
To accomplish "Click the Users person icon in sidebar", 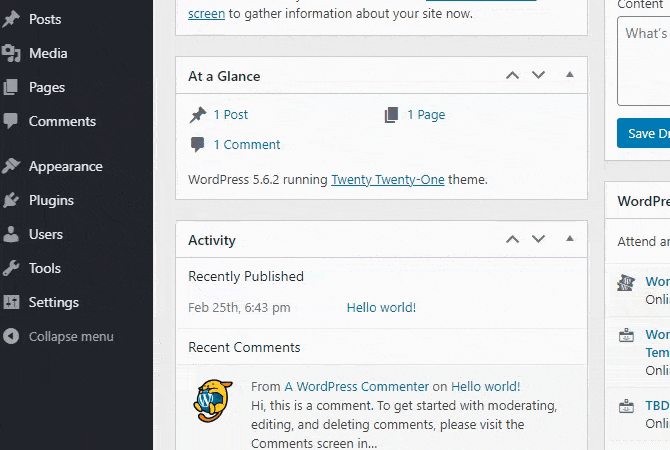I will click(11, 234).
